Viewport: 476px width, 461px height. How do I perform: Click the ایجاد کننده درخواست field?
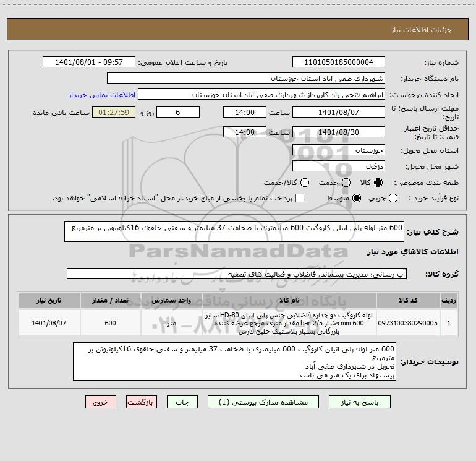pyautogui.click(x=261, y=95)
